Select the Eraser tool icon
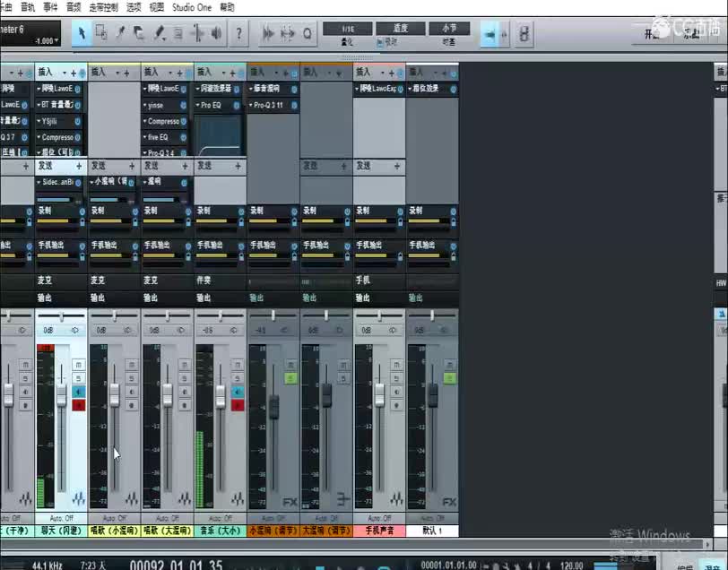728x570 pixels. coord(139,33)
